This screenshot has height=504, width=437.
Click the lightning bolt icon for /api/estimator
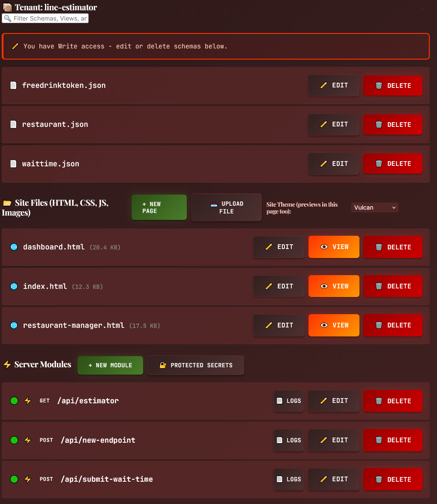click(x=27, y=400)
